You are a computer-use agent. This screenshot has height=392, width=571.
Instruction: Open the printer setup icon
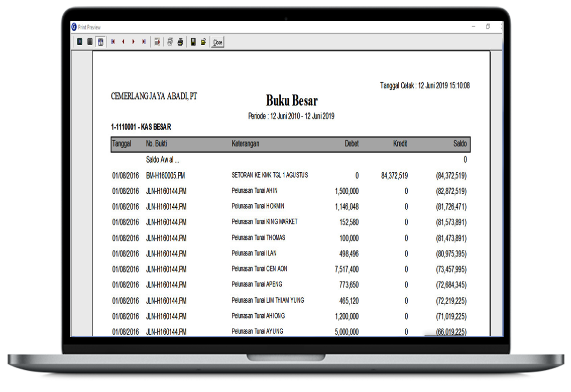(170, 42)
